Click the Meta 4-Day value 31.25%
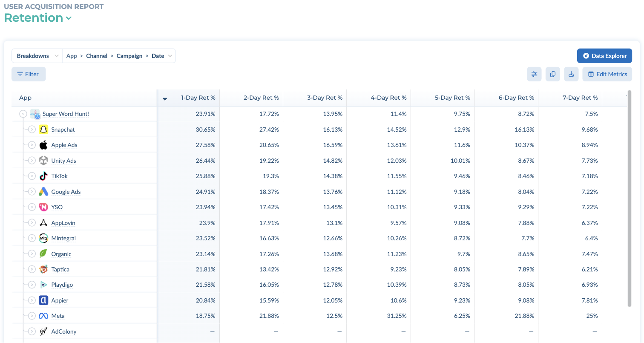Image resolution: width=644 pixels, height=343 pixels. coord(397,316)
